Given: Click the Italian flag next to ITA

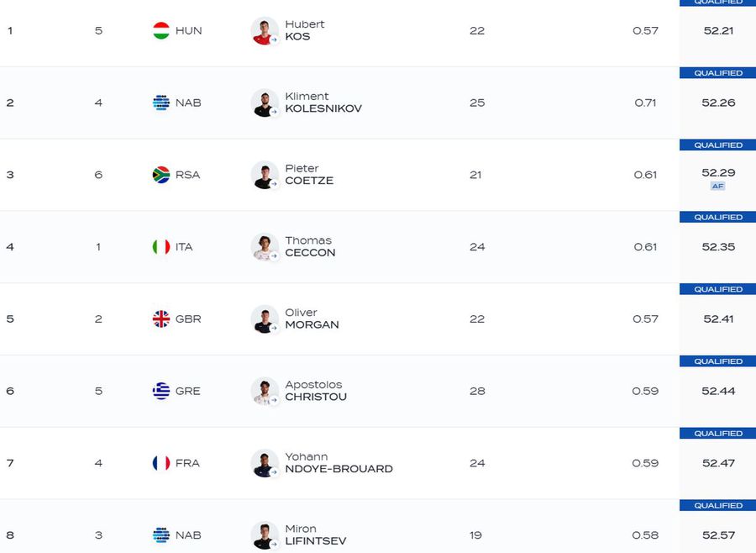Looking at the screenshot, I should (160, 247).
